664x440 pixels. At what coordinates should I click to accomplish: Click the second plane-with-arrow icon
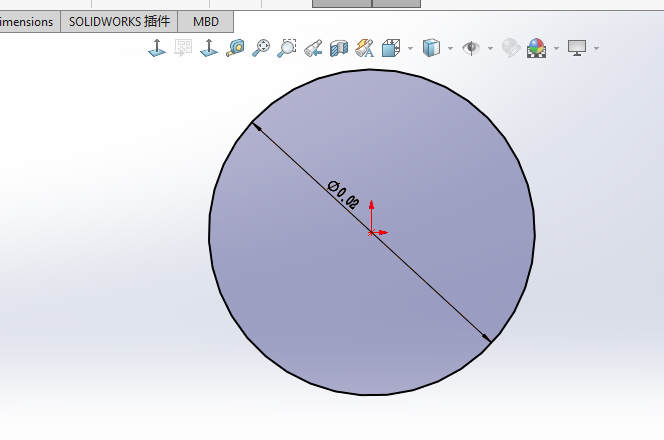click(209, 48)
